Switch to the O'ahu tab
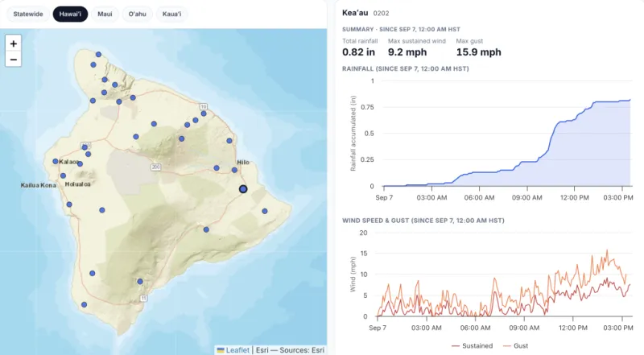Image resolution: width=644 pixels, height=355 pixels. pos(137,14)
